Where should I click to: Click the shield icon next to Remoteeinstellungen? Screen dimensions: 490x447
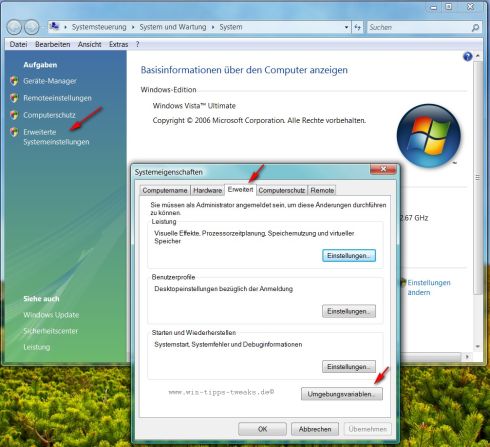click(14, 98)
